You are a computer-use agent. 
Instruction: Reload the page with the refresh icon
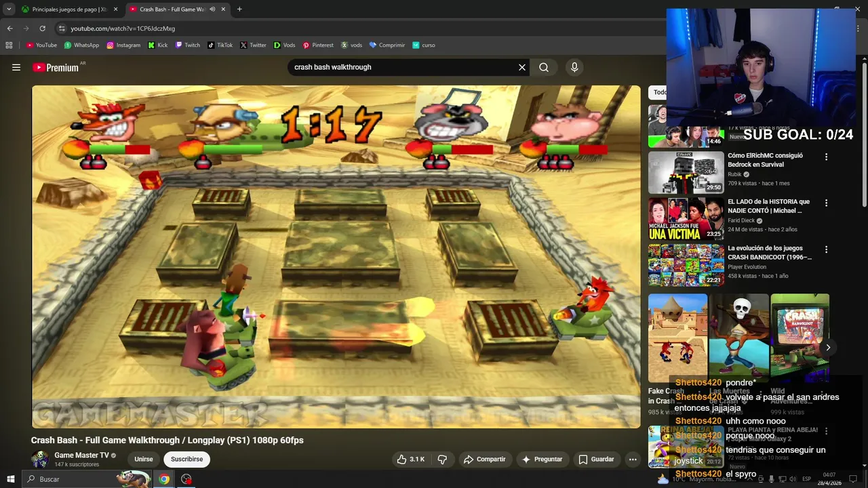[42, 28]
